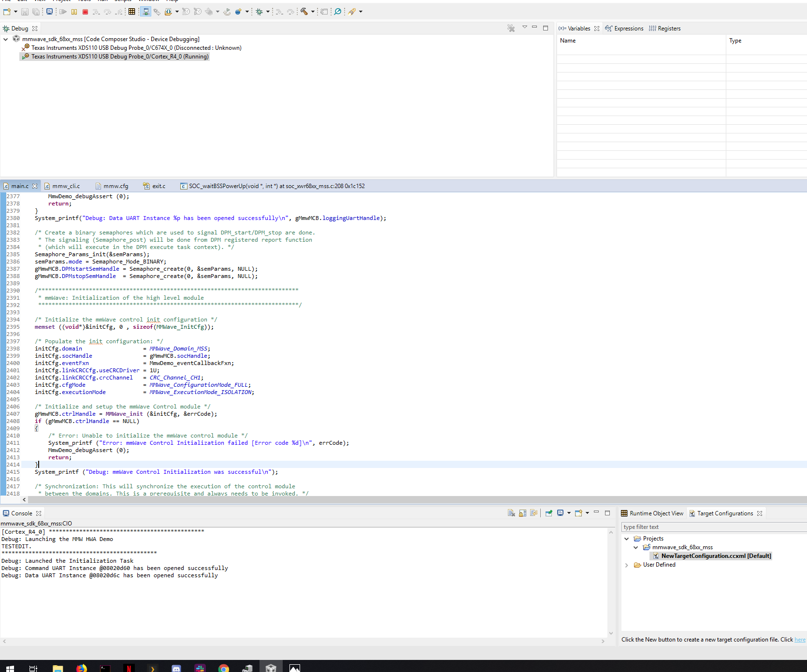
Task: Click the Clear Console icon
Action: click(511, 513)
